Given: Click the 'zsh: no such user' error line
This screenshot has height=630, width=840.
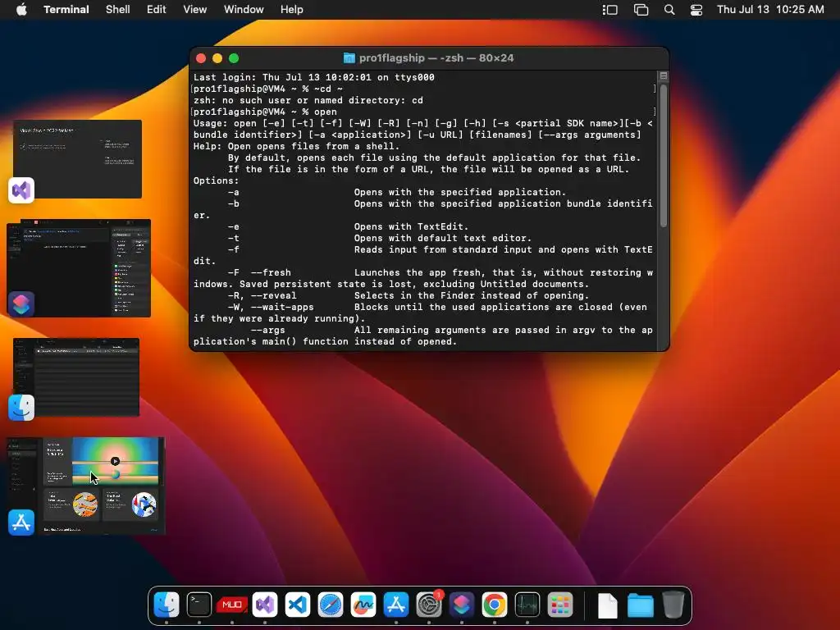Looking at the screenshot, I should pyautogui.click(x=308, y=100).
